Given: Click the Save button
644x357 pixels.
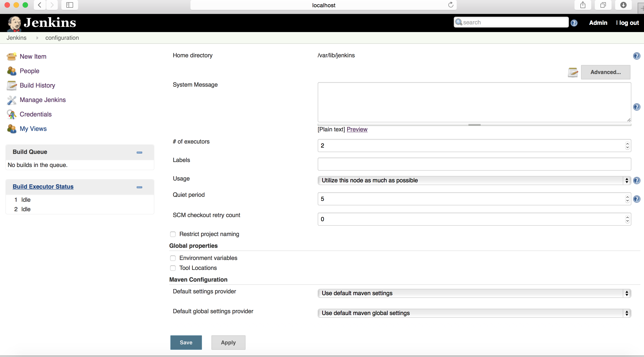Looking at the screenshot, I should point(186,343).
